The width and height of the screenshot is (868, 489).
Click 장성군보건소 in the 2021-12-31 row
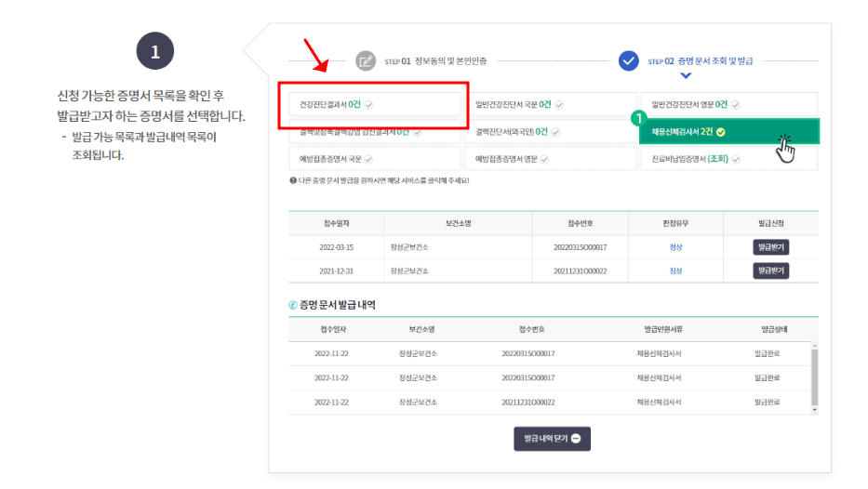[x=409, y=271]
